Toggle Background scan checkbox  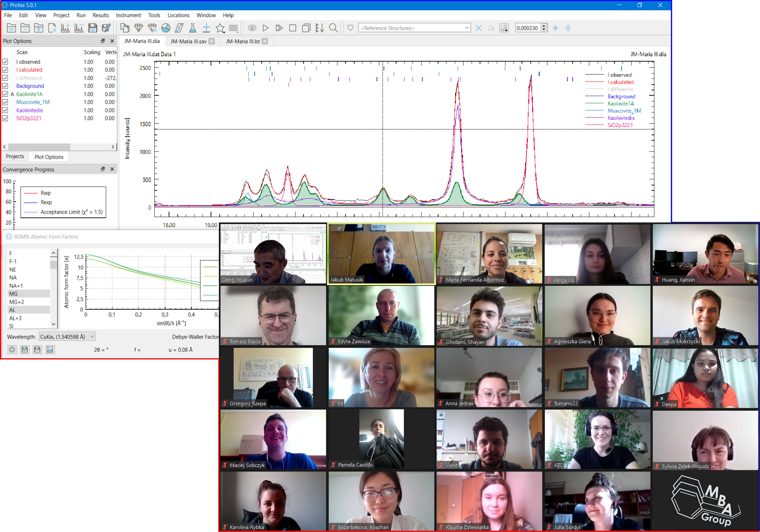click(x=5, y=86)
